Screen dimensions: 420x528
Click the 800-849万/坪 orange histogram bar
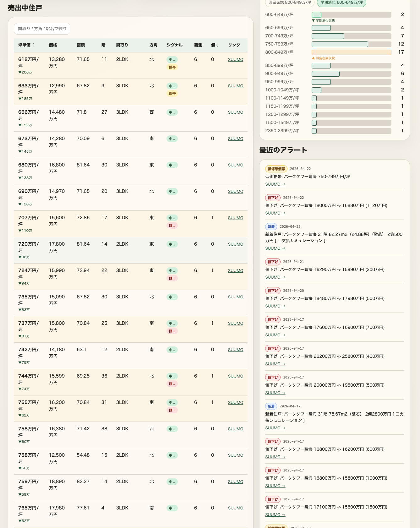tap(351, 52)
